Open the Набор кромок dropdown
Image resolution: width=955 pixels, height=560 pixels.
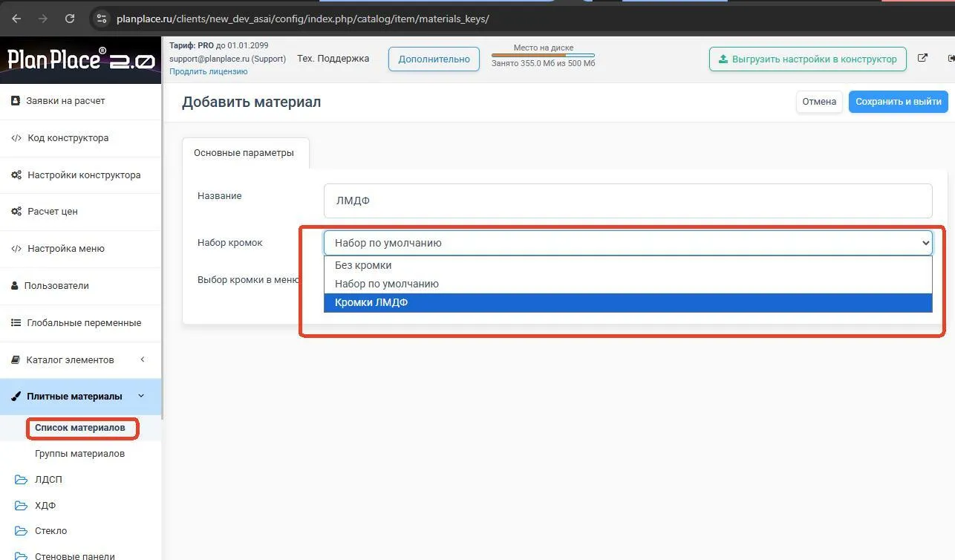tap(628, 243)
